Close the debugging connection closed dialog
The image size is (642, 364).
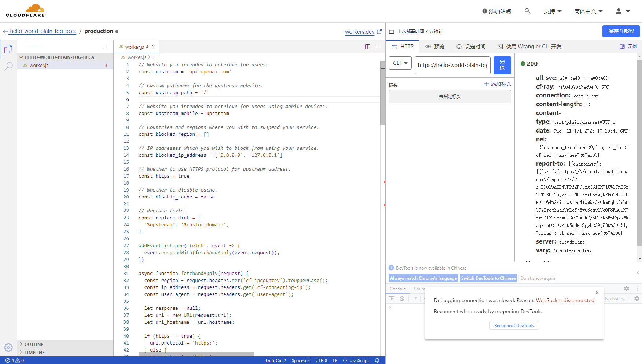coord(597,293)
